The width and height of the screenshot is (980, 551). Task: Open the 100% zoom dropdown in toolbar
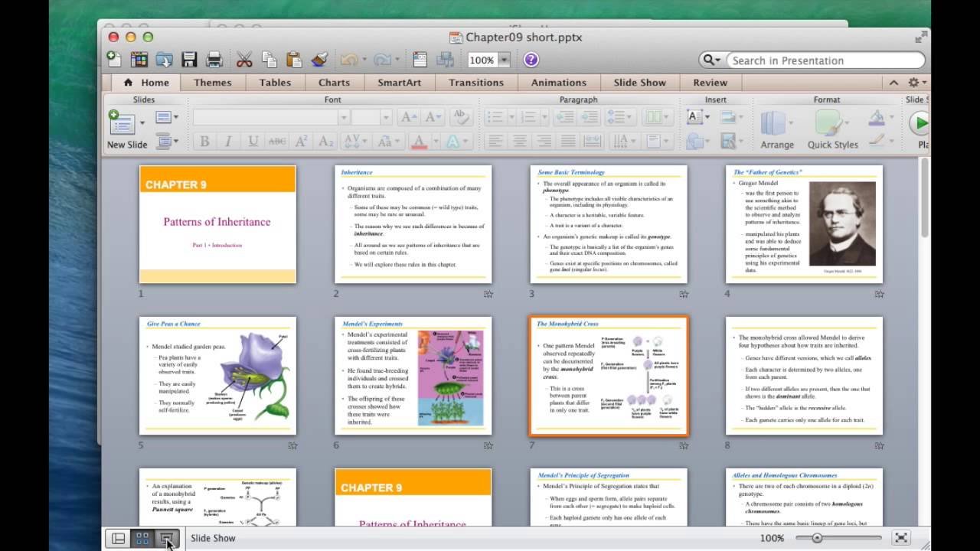[505, 60]
